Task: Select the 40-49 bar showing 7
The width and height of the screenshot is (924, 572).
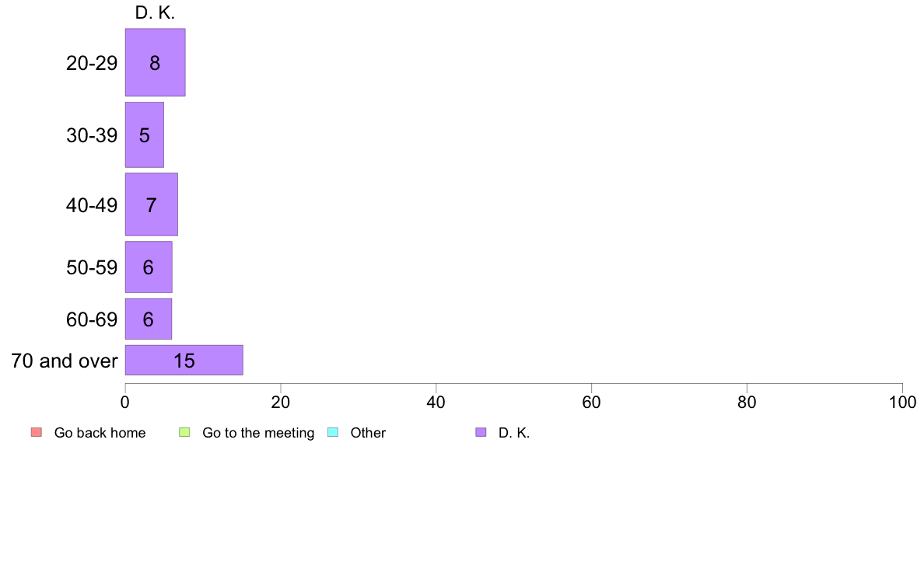Action: [152, 204]
